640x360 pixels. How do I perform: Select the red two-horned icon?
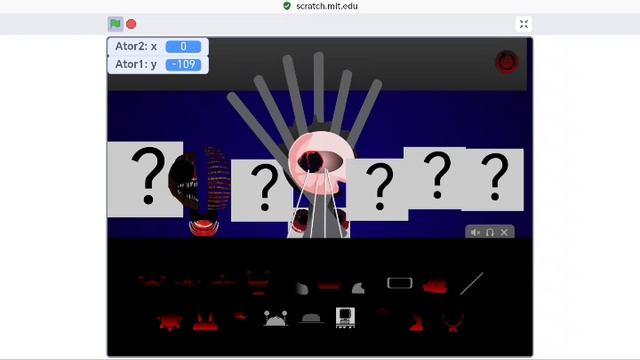click(205, 322)
